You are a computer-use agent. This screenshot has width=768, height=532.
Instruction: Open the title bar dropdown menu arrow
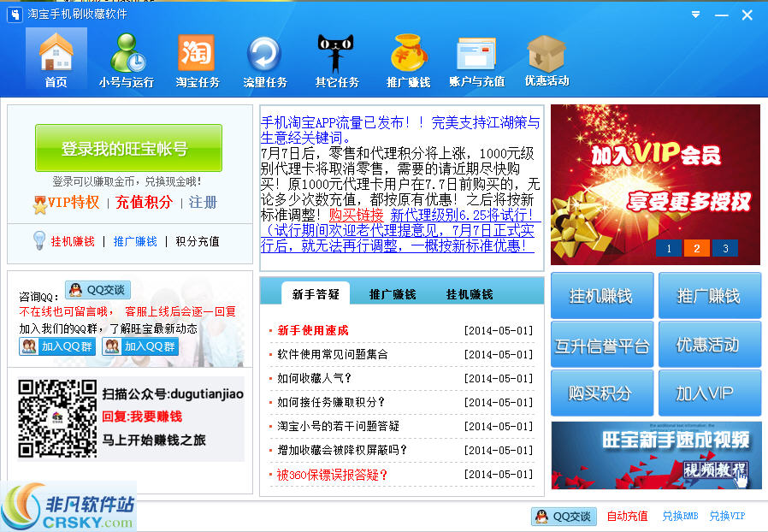(x=695, y=15)
